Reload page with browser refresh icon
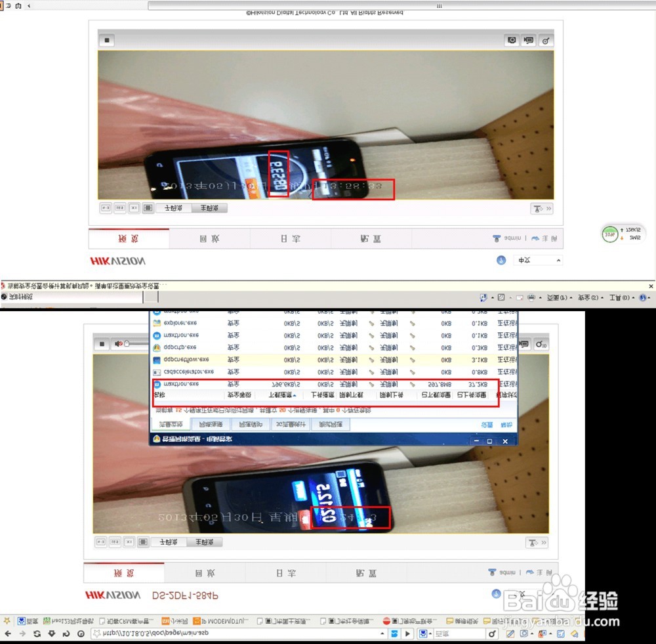The height and width of the screenshot is (644, 656). pos(37,634)
